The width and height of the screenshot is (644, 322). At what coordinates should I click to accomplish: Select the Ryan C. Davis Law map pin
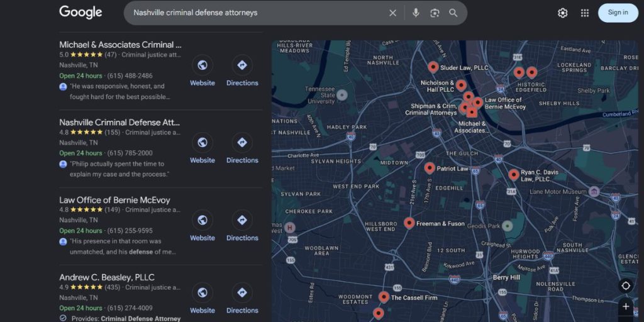(513, 175)
